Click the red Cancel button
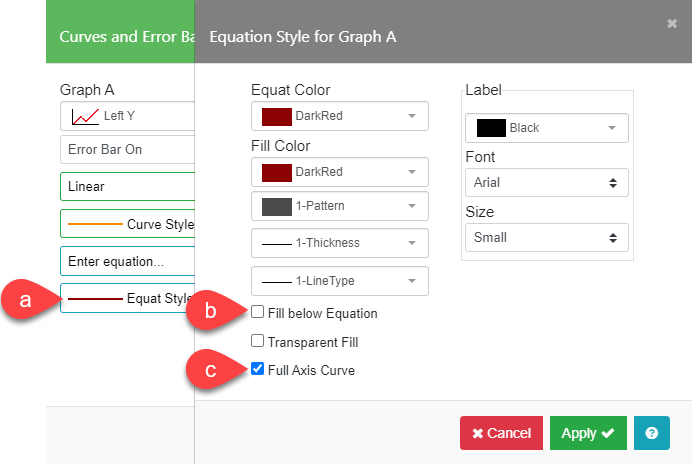This screenshot has width=692, height=464. pos(501,433)
